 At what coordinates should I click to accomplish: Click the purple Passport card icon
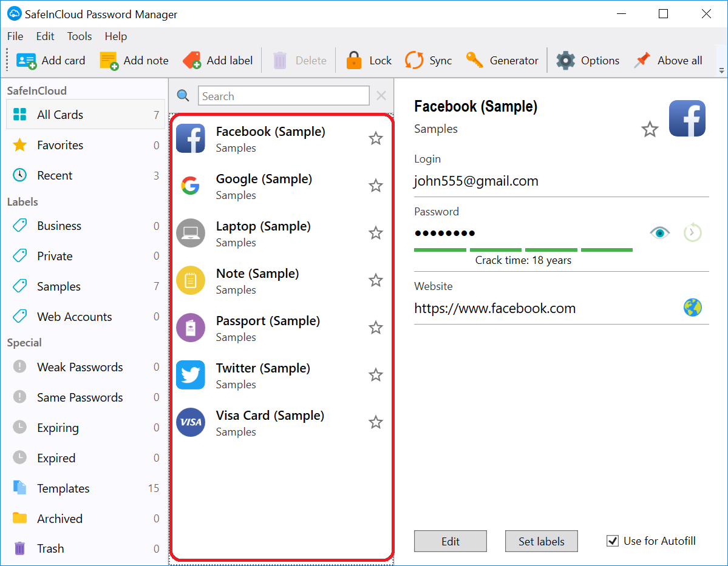coord(191,328)
